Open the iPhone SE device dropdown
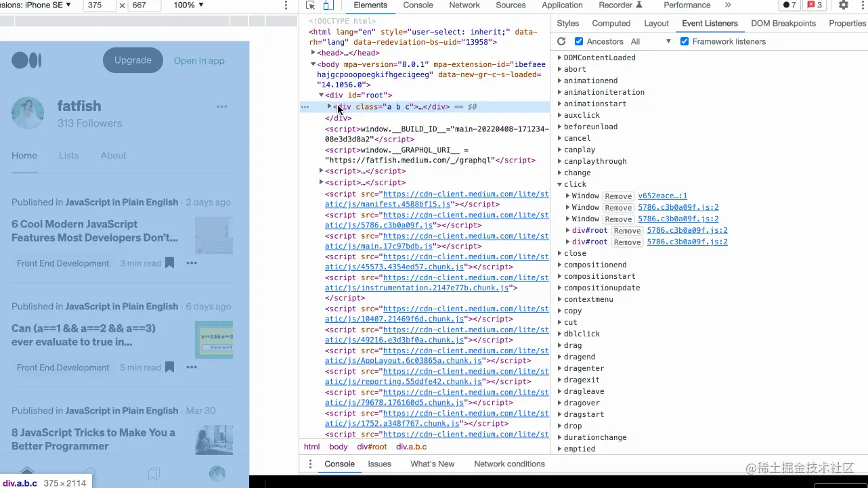This screenshot has height=488, width=868. (x=36, y=5)
